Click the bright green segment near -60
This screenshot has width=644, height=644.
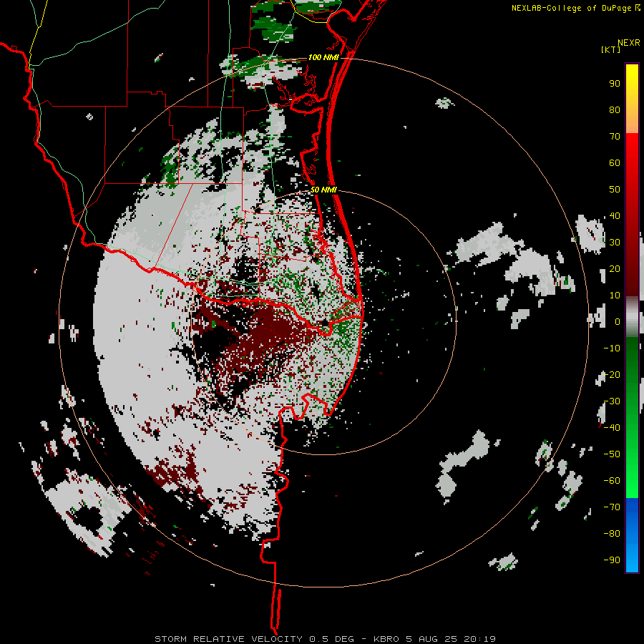pyautogui.click(x=632, y=484)
